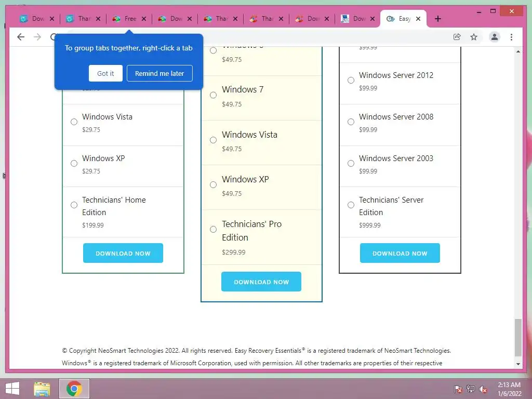Select Windows XP at $29.75
The width and height of the screenshot is (532, 399).
coord(74,164)
